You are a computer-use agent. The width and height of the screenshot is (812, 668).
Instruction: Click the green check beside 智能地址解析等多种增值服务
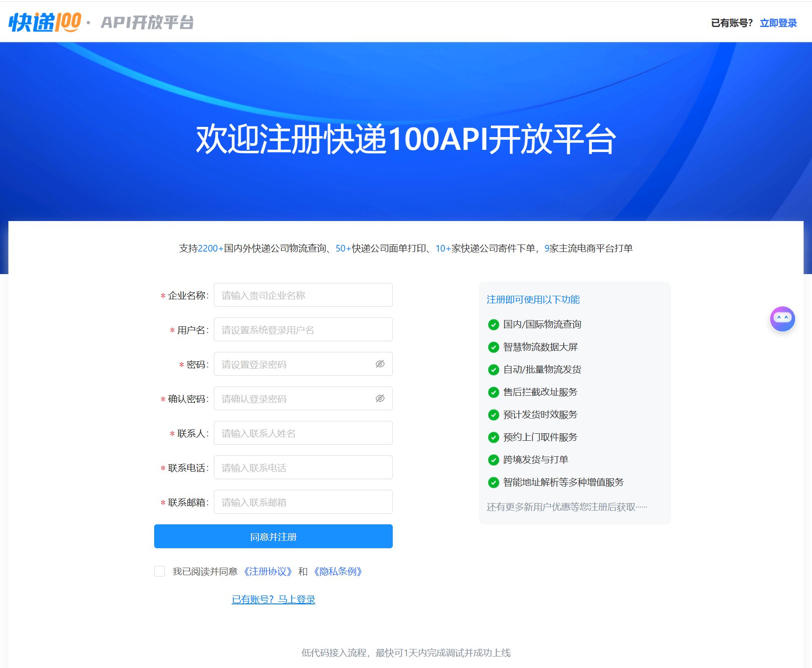pos(493,482)
